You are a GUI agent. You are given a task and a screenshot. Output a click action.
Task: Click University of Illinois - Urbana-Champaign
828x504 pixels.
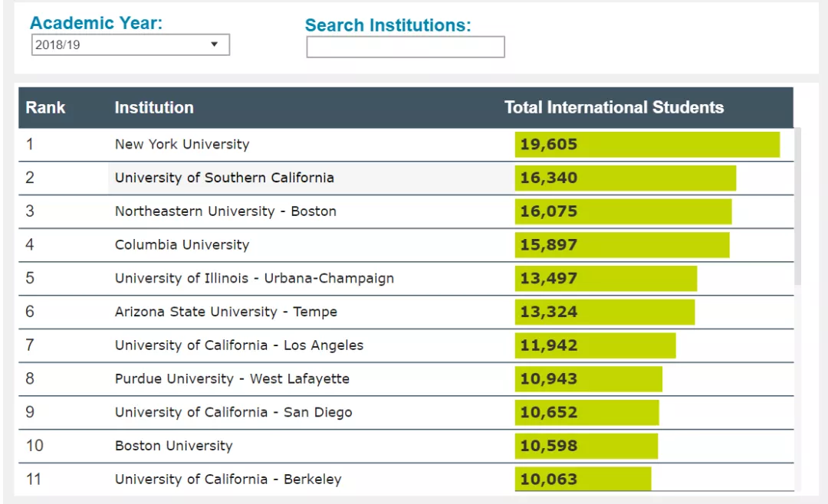point(254,279)
